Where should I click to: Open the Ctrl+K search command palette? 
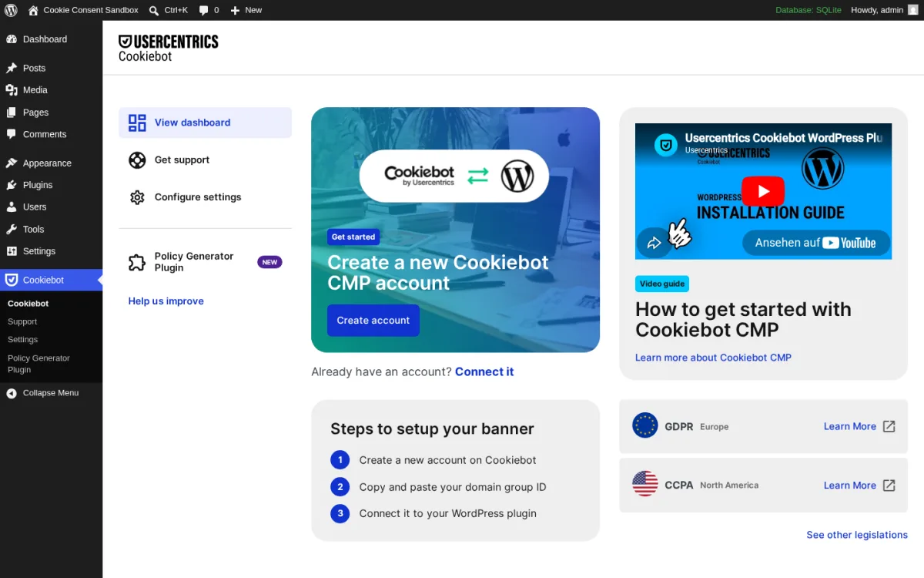coord(168,10)
